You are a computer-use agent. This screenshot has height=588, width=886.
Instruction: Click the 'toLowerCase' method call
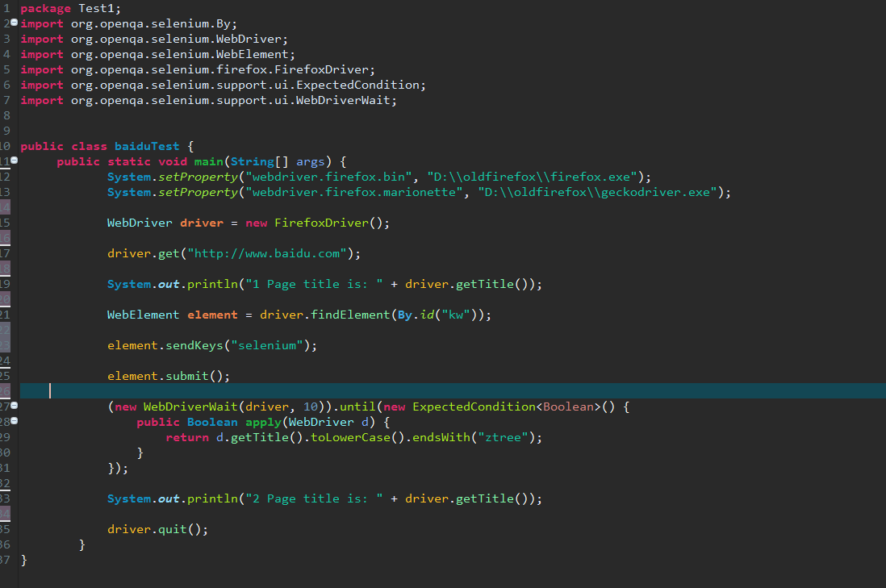pyautogui.click(x=350, y=437)
